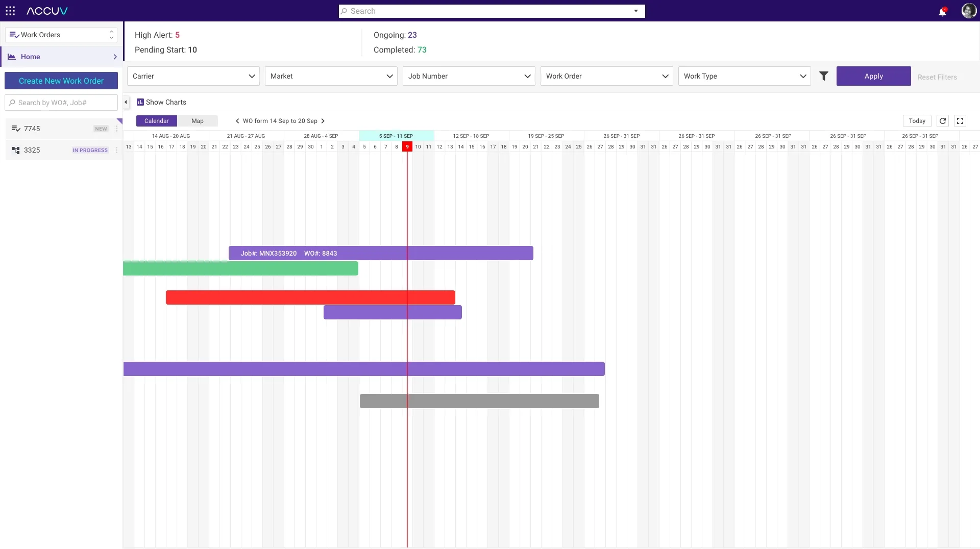Click the hierarchy icon beside 3325

coord(16,150)
